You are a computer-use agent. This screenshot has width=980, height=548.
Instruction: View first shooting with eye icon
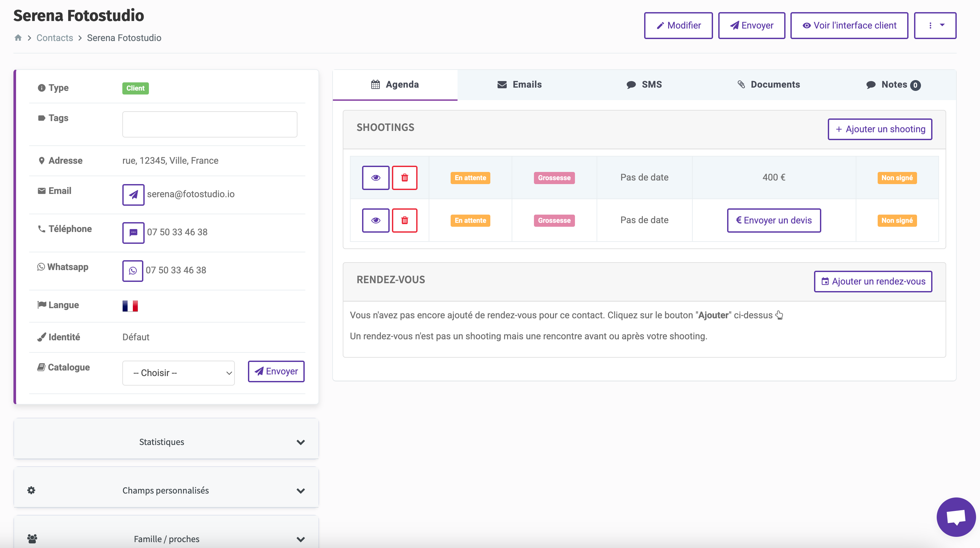[376, 178]
